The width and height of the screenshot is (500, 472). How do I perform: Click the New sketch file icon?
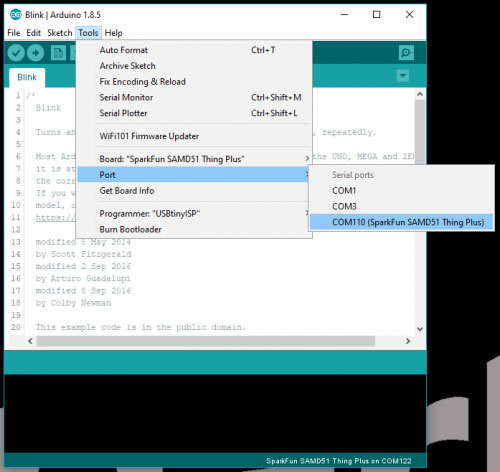tap(58, 53)
